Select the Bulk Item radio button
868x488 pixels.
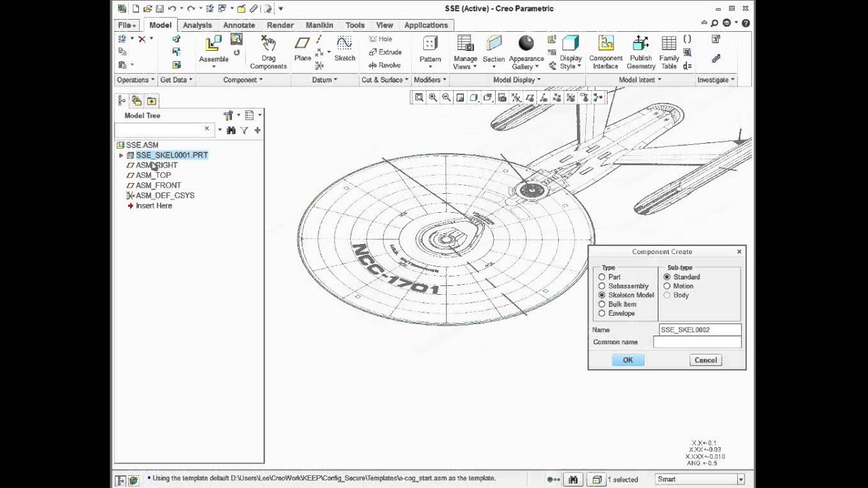coord(601,304)
